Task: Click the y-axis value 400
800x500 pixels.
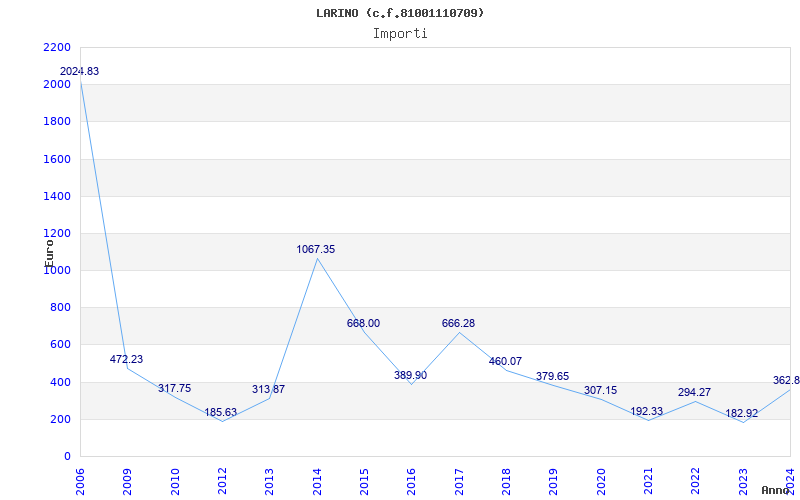Action: 61,382
